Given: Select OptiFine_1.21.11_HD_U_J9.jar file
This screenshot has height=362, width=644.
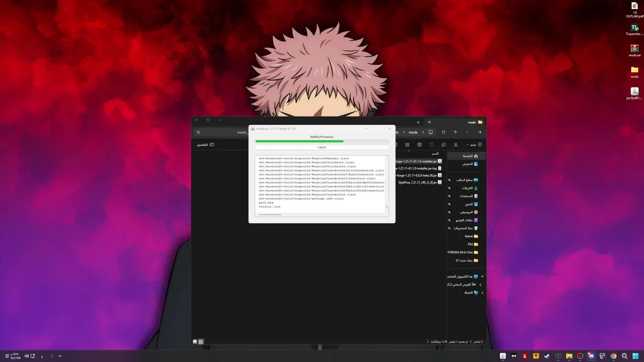Looking at the screenshot, I should (x=420, y=183).
